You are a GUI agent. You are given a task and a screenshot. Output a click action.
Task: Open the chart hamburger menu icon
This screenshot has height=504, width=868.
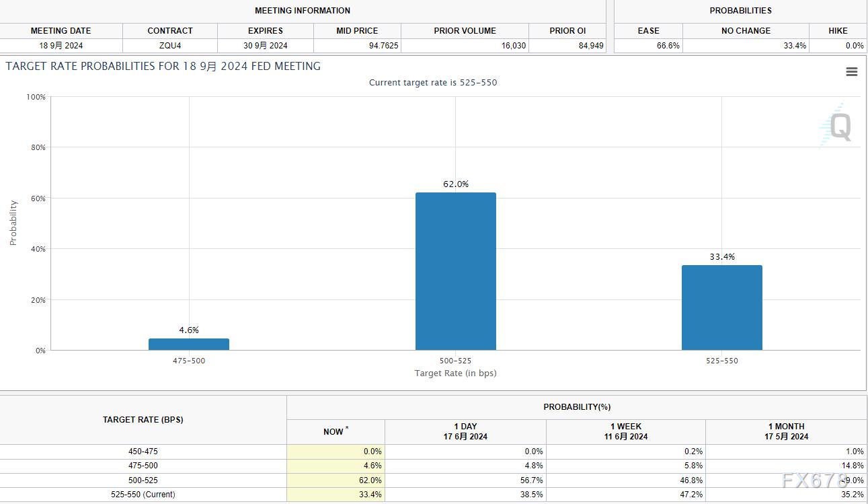point(851,72)
